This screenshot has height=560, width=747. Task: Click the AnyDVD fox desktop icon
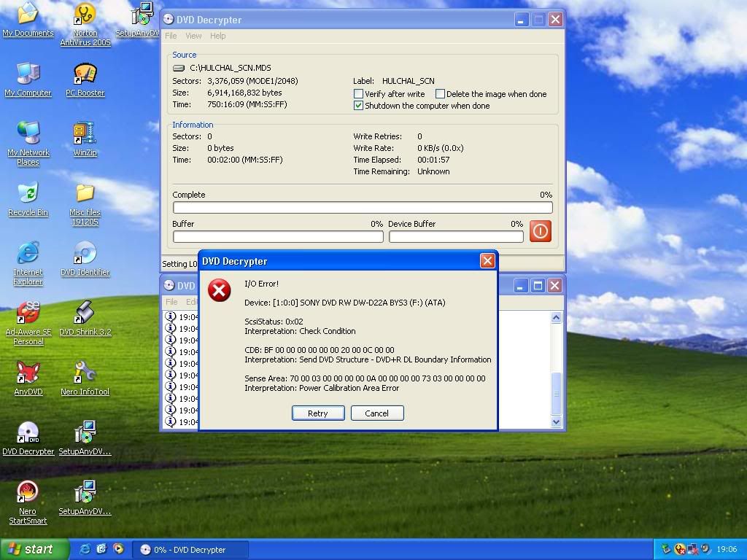tap(28, 378)
